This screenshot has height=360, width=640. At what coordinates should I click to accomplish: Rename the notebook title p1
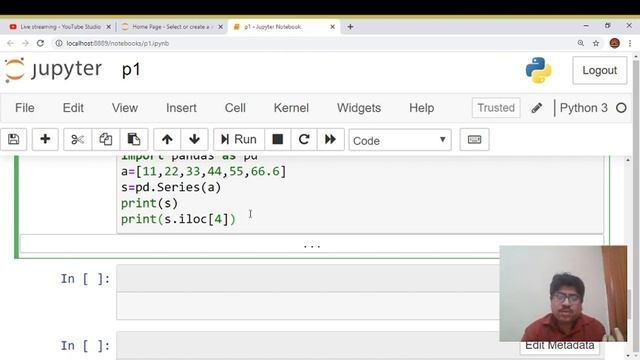131,70
